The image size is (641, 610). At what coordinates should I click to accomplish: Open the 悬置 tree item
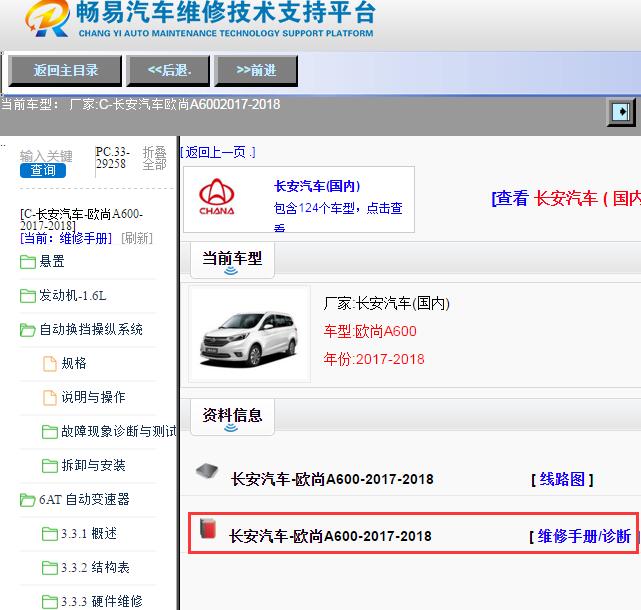(x=52, y=261)
